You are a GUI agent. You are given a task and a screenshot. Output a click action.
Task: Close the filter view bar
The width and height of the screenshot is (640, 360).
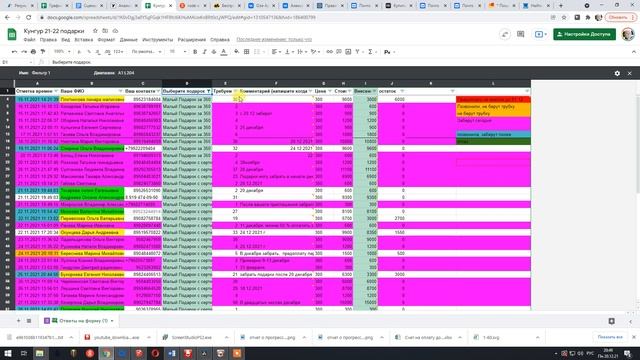coord(630,73)
